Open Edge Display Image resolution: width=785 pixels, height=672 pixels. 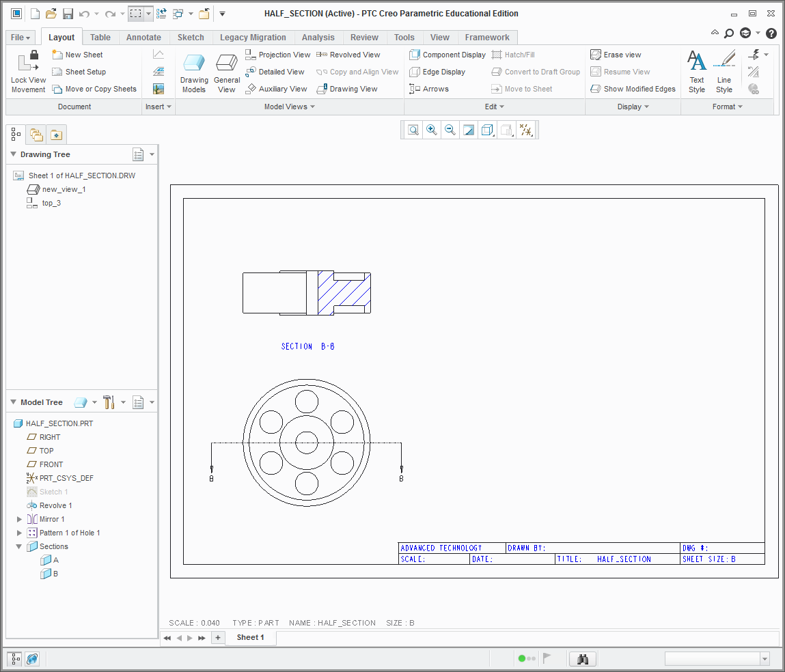pos(437,72)
